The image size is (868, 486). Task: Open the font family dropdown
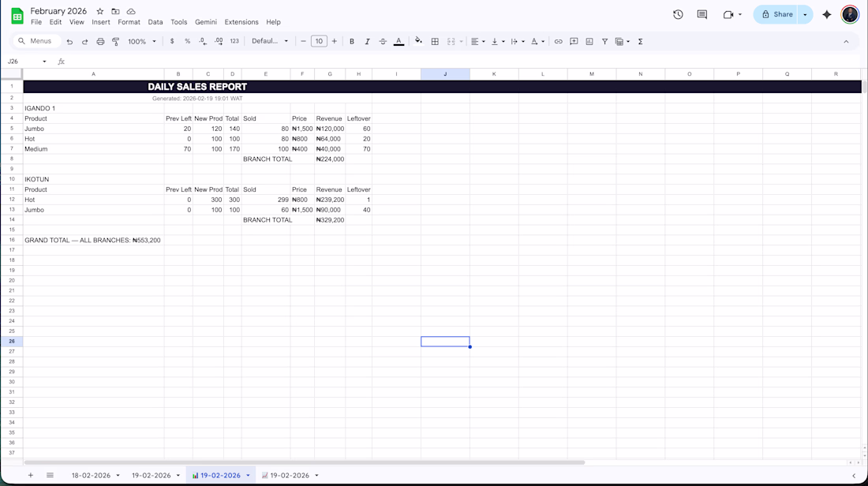270,42
